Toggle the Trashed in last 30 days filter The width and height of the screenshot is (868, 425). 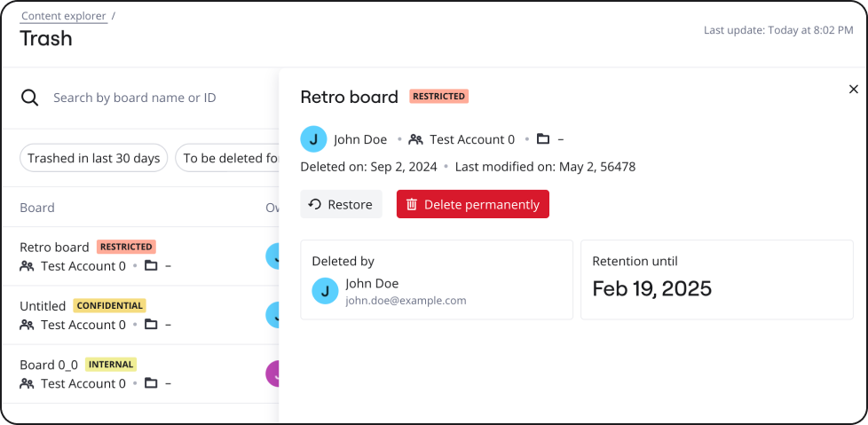tap(93, 158)
